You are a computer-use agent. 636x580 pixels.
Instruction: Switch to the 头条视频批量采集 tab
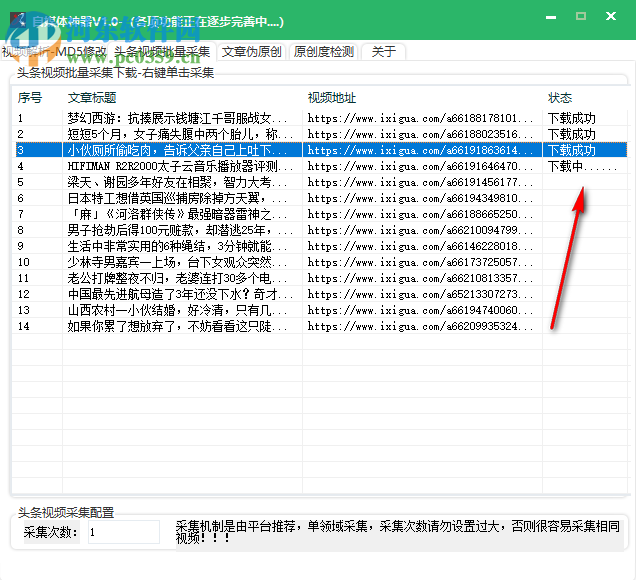coord(162,52)
